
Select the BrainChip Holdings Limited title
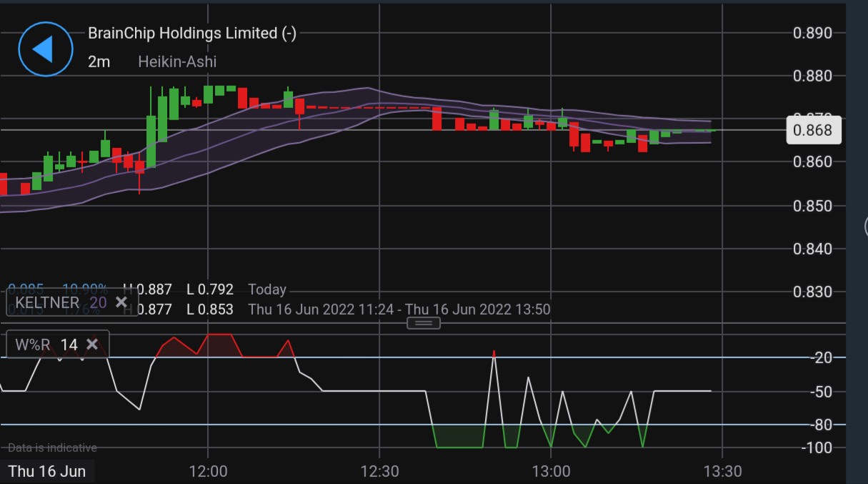pos(192,33)
